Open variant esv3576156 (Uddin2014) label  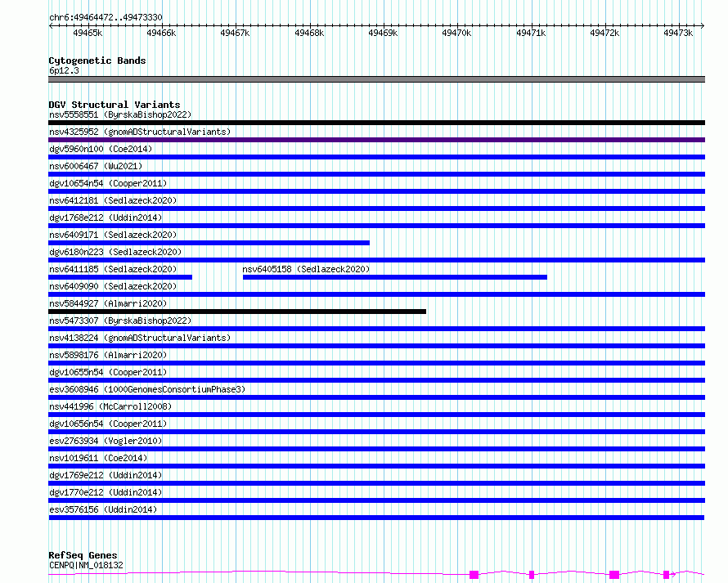coord(103,509)
